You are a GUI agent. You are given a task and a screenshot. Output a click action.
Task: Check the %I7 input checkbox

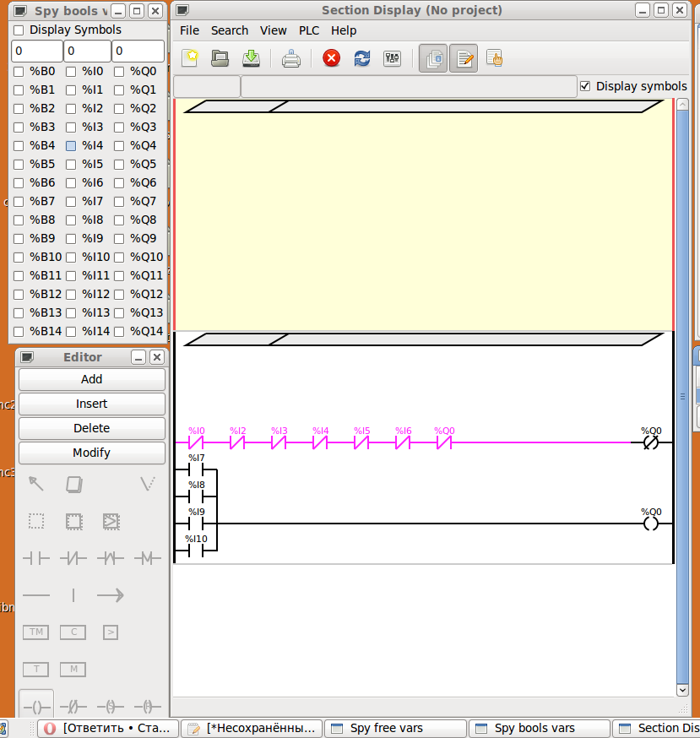(71, 202)
